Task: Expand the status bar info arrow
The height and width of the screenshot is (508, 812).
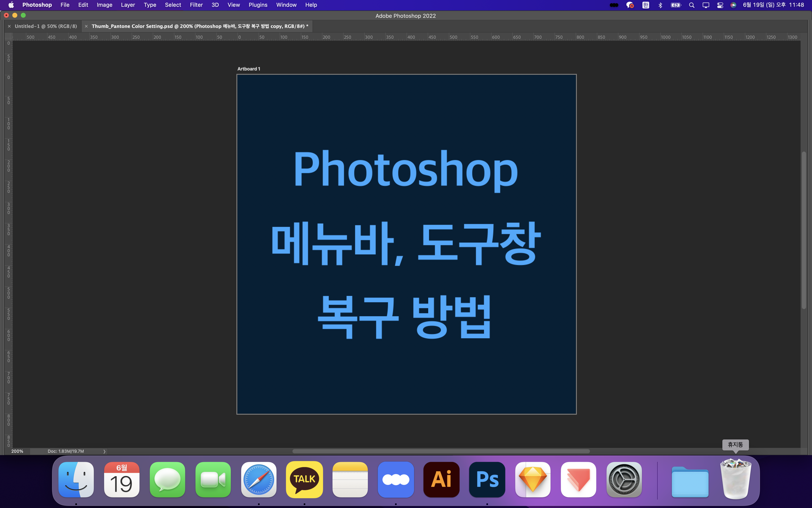Action: (104, 451)
